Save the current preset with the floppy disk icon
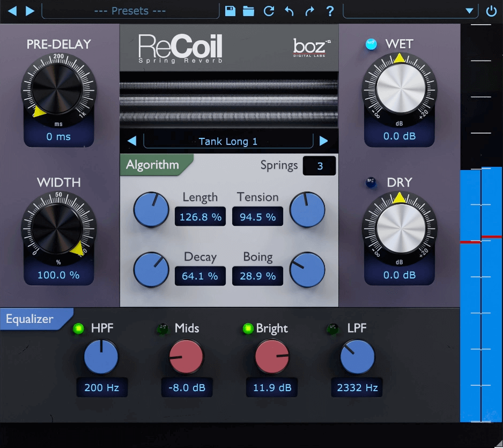The width and height of the screenshot is (503, 448). click(x=230, y=10)
